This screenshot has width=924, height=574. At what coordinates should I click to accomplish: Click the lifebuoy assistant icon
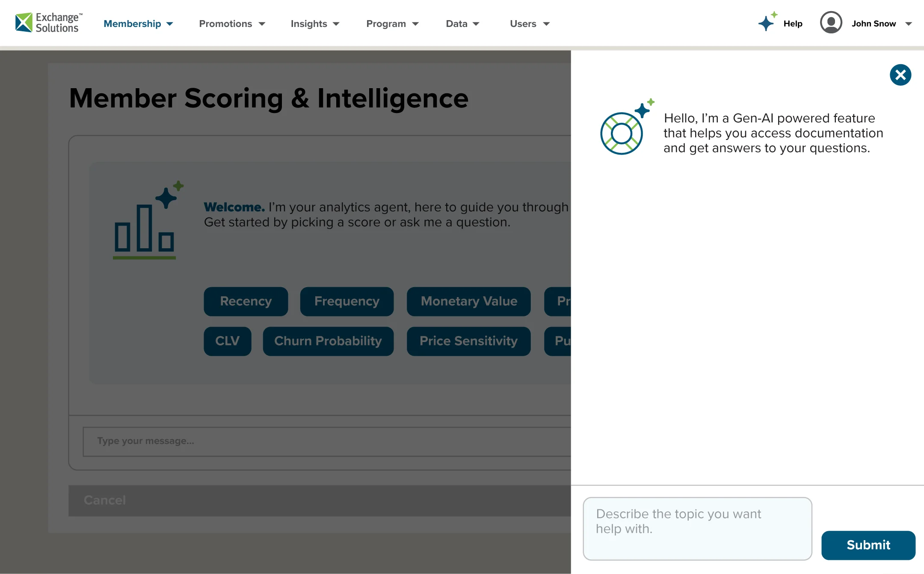click(622, 133)
